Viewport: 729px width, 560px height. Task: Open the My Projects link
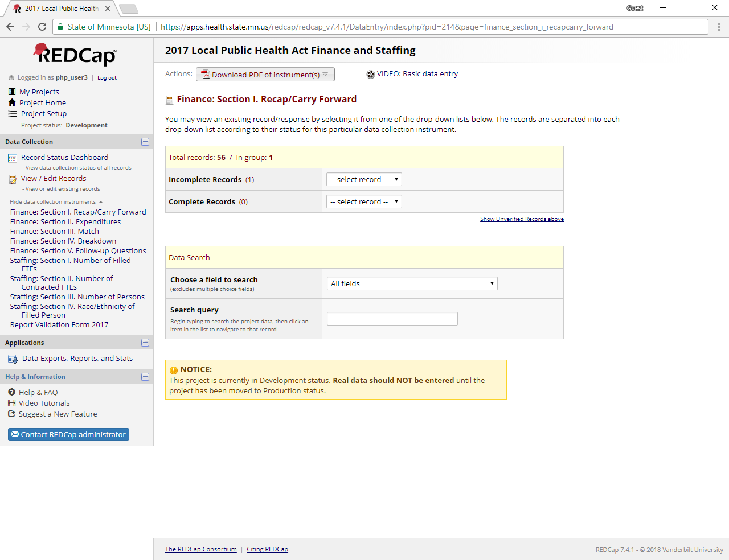(x=39, y=92)
